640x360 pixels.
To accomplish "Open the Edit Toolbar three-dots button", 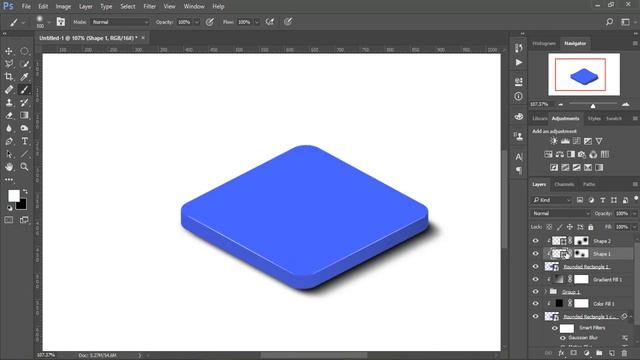I will 9,180.
